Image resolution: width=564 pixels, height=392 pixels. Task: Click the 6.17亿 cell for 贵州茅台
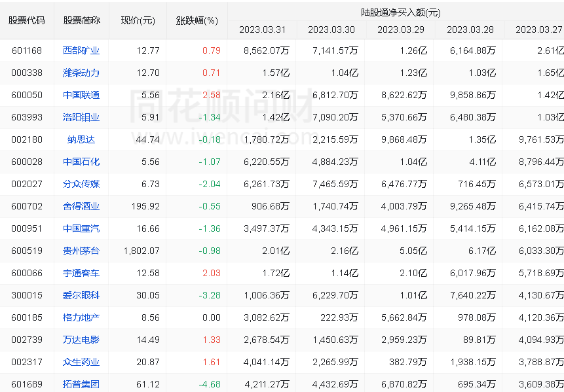482,251
